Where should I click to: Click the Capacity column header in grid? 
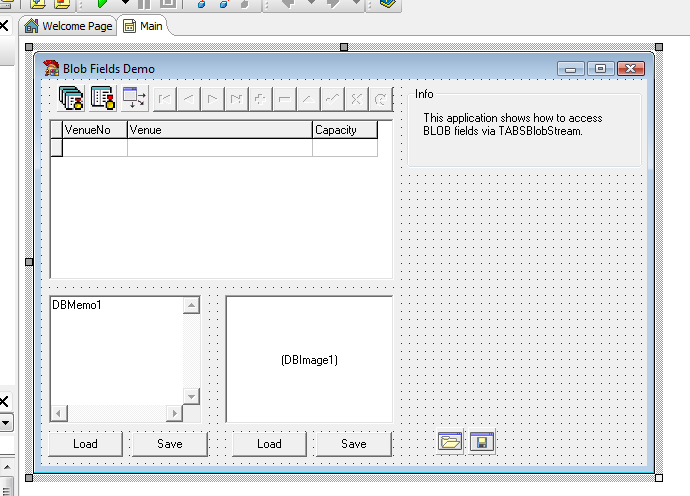pyautogui.click(x=344, y=130)
